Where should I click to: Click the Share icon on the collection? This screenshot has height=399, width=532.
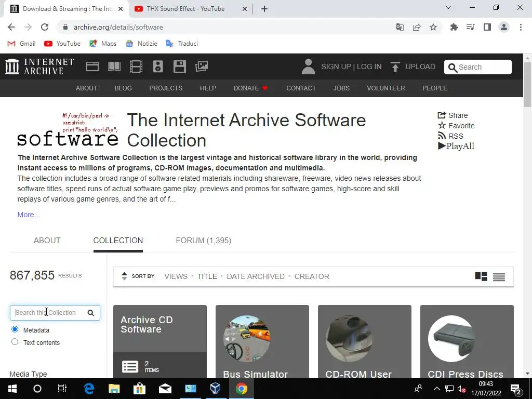pyautogui.click(x=442, y=115)
